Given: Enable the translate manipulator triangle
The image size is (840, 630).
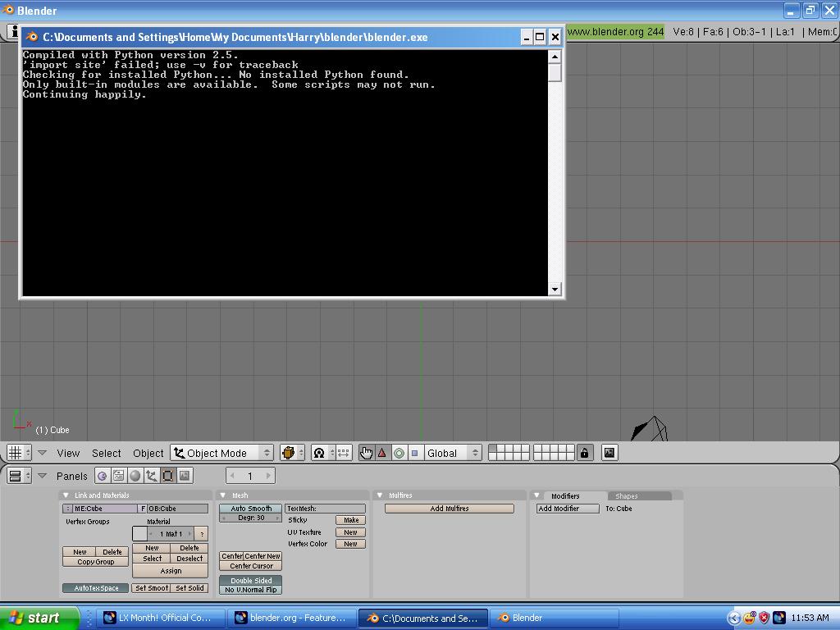Looking at the screenshot, I should click(382, 453).
